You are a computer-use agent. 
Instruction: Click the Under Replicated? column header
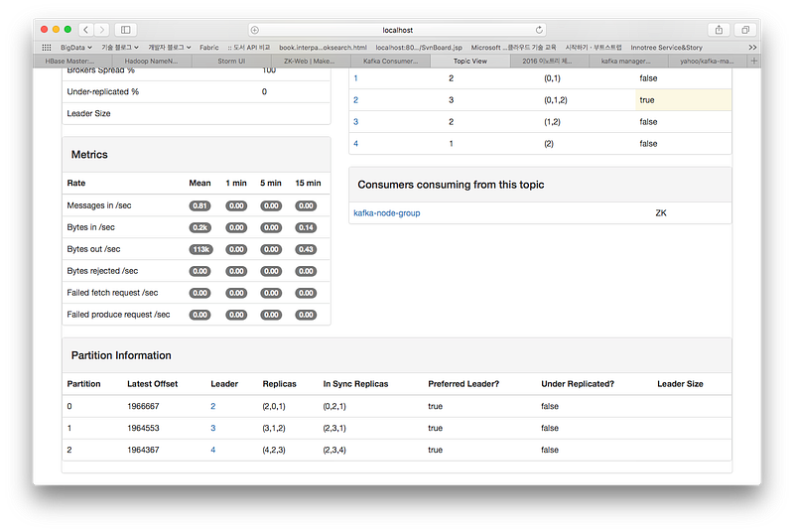[x=578, y=384]
